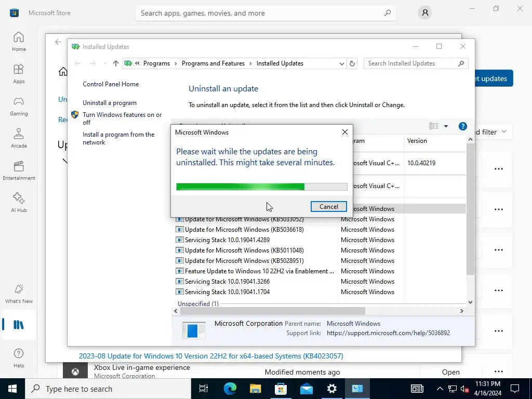Click the muted volume icon in system tray
This screenshot has height=399, width=532.
(464, 389)
